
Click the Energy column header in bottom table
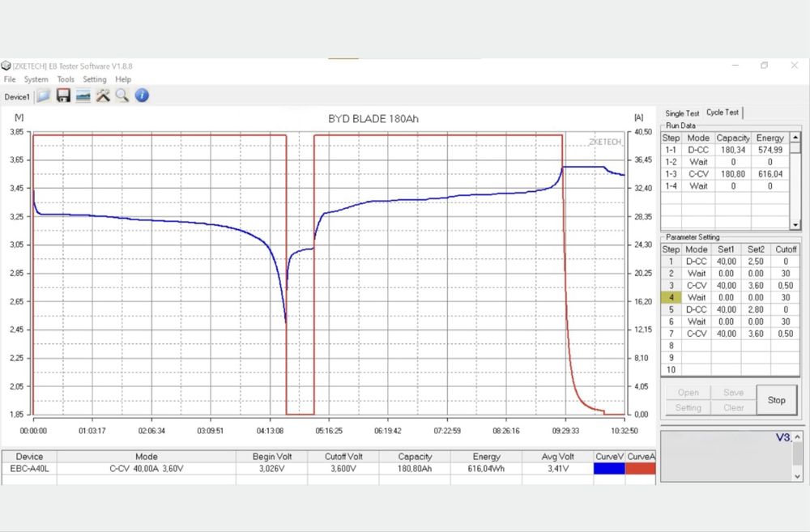tap(487, 457)
